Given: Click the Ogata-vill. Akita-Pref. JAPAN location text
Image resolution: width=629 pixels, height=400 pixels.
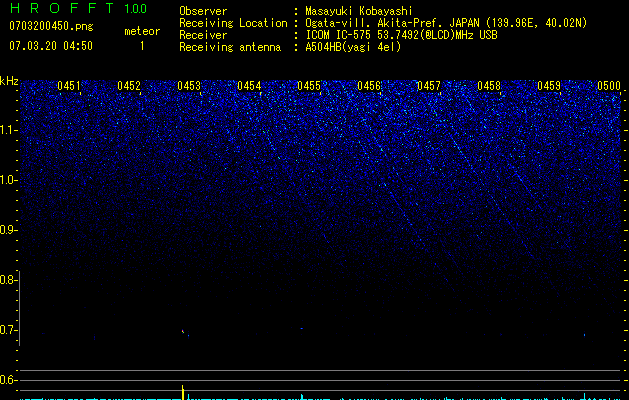Looking at the screenshot, I should [446, 23].
